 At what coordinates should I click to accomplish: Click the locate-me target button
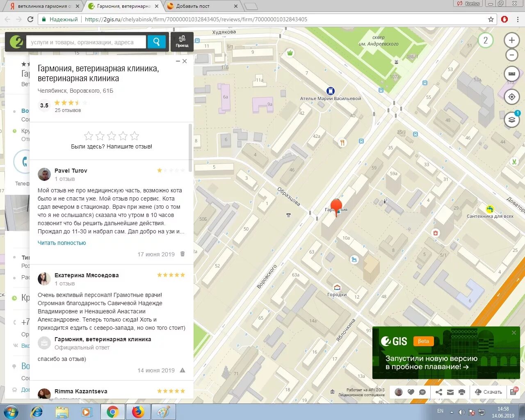(511, 97)
